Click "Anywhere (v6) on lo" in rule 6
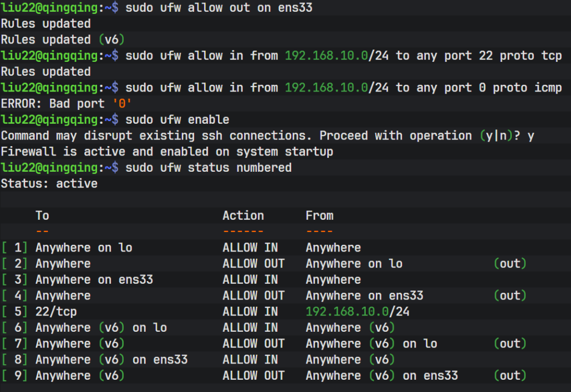This screenshot has width=571, height=392. [101, 327]
